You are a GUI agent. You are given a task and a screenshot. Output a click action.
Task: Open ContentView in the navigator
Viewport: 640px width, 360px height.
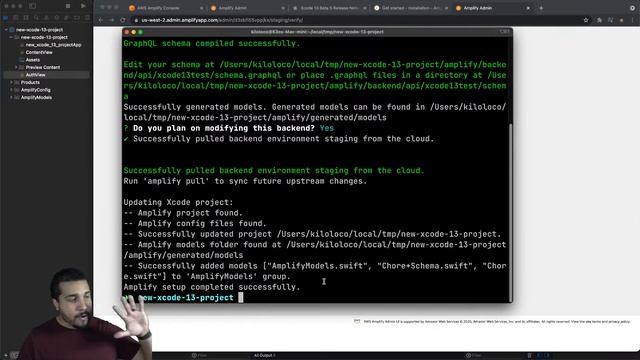tap(39, 52)
